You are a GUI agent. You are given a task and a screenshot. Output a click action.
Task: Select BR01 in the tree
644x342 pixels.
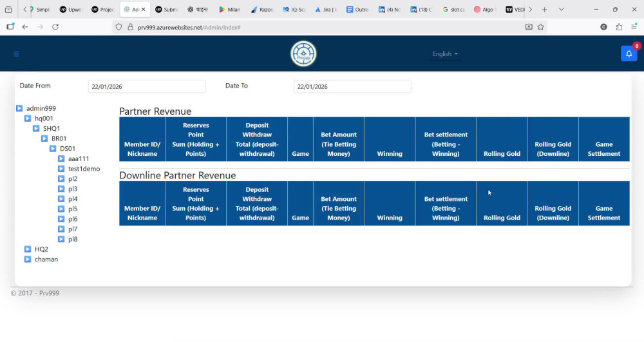point(59,138)
